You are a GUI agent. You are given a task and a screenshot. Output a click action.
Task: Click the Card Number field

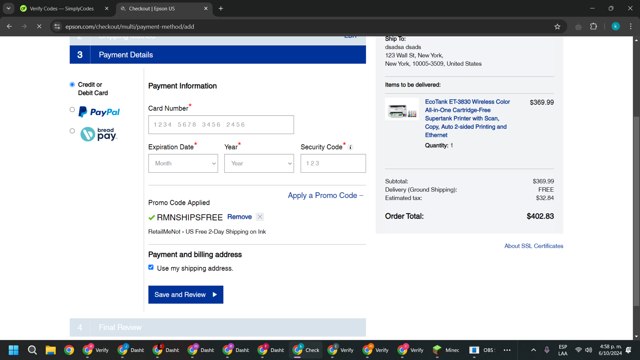point(221,124)
